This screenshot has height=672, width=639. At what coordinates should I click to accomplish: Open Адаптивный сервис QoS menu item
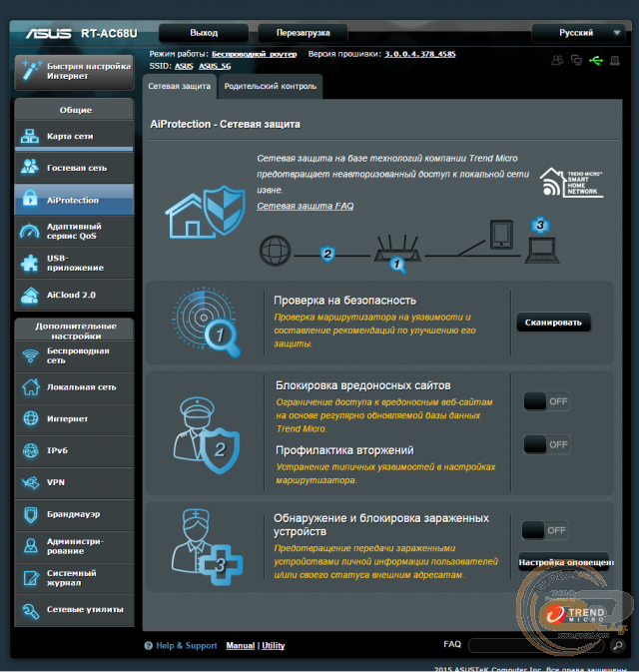click(x=74, y=231)
